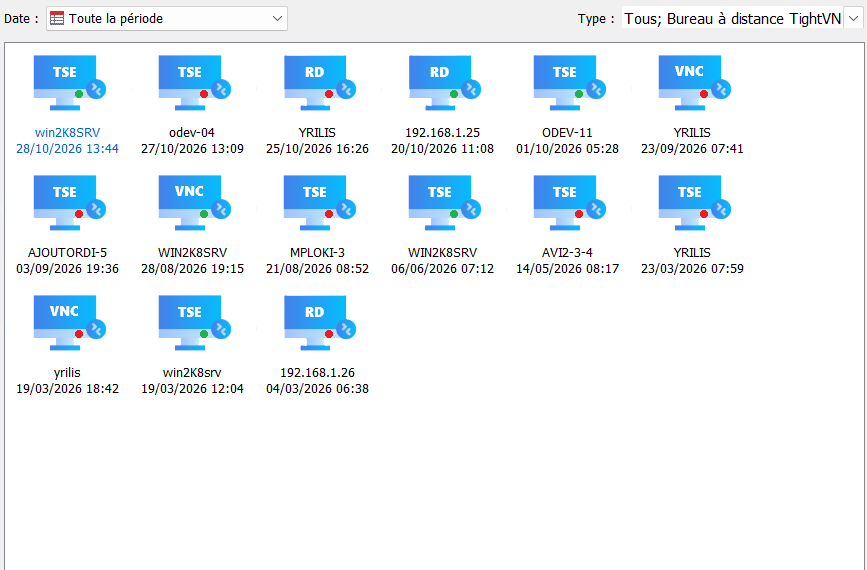This screenshot has height=570, width=867.
Task: Select the AJOUTORDI-5 TSE connection icon
Action: pos(69,203)
